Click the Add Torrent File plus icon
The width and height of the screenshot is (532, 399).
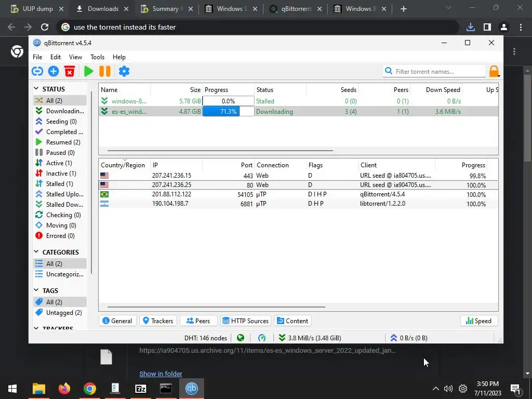click(54, 71)
